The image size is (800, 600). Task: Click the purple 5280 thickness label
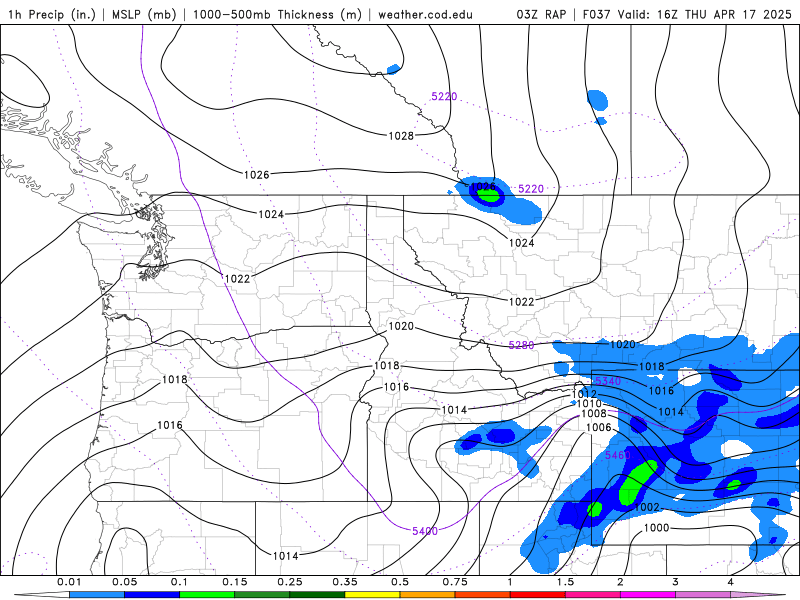point(521,345)
